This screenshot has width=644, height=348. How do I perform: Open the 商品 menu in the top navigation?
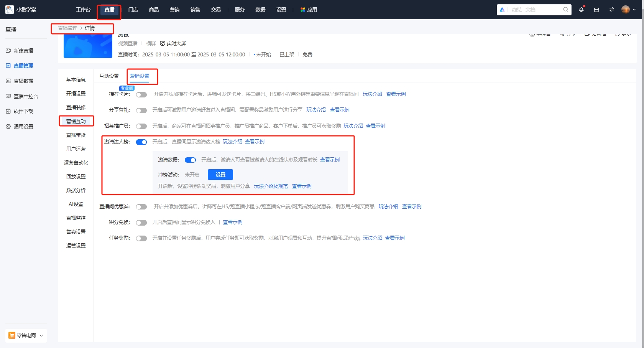154,10
